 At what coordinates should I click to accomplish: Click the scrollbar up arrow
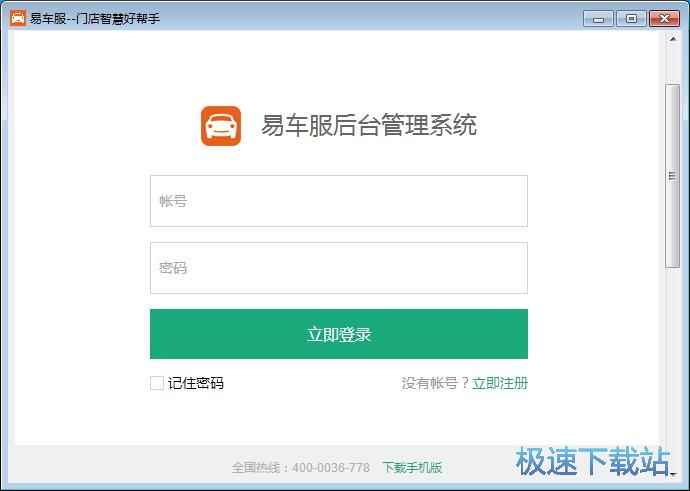coord(673,39)
